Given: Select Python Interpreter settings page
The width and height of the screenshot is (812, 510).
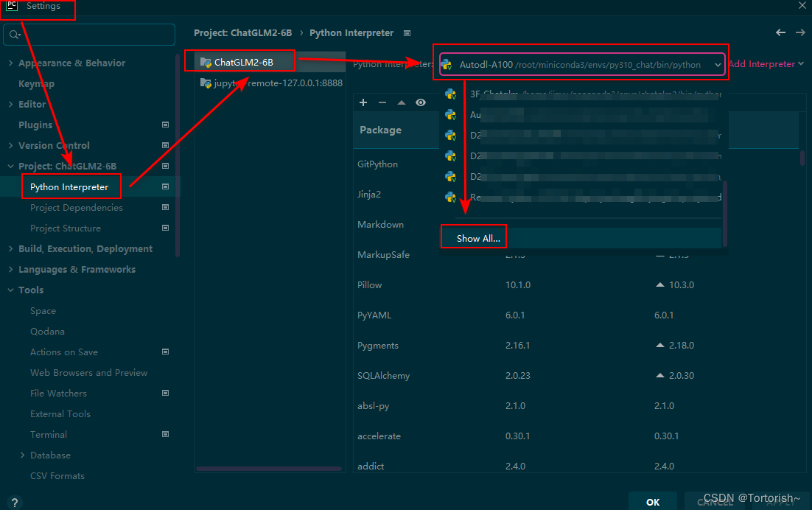Looking at the screenshot, I should pyautogui.click(x=69, y=187).
